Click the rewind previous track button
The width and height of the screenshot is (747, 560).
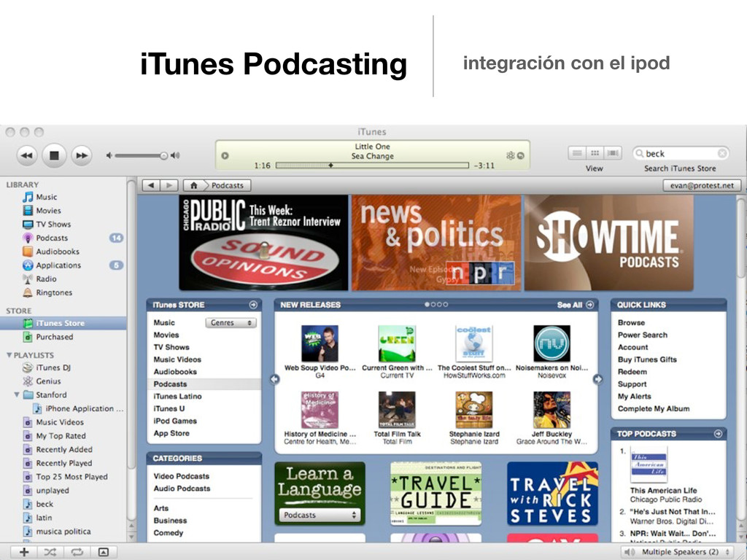(x=27, y=155)
